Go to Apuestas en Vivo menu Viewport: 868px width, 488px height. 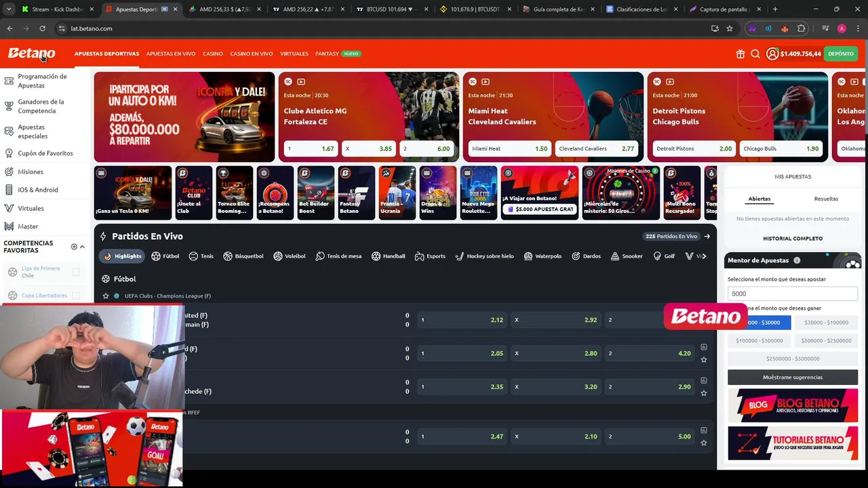[x=171, y=54]
